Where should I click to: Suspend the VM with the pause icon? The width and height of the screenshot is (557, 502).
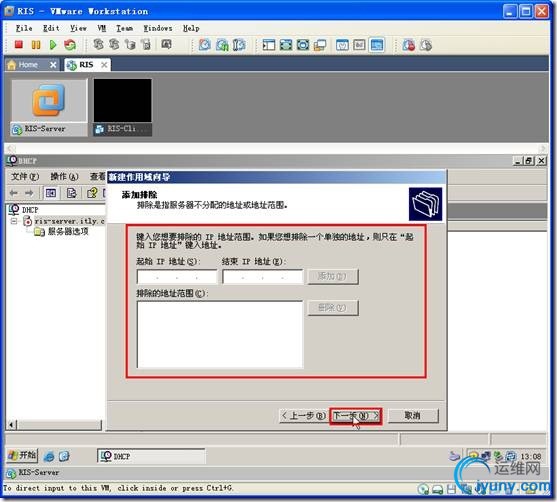pos(36,45)
